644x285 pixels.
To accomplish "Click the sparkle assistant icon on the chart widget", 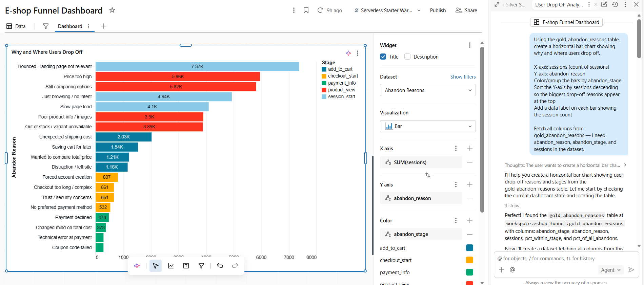I will point(348,53).
